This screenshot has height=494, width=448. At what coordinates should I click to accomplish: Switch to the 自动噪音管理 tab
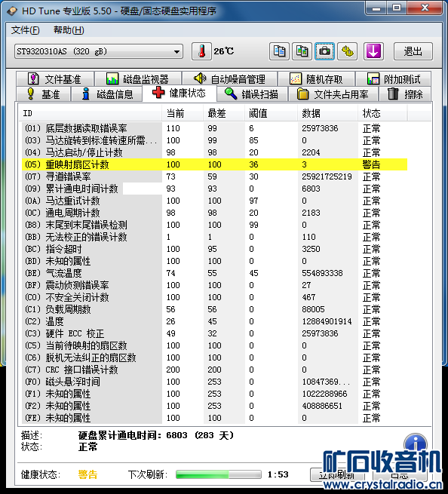point(230,78)
